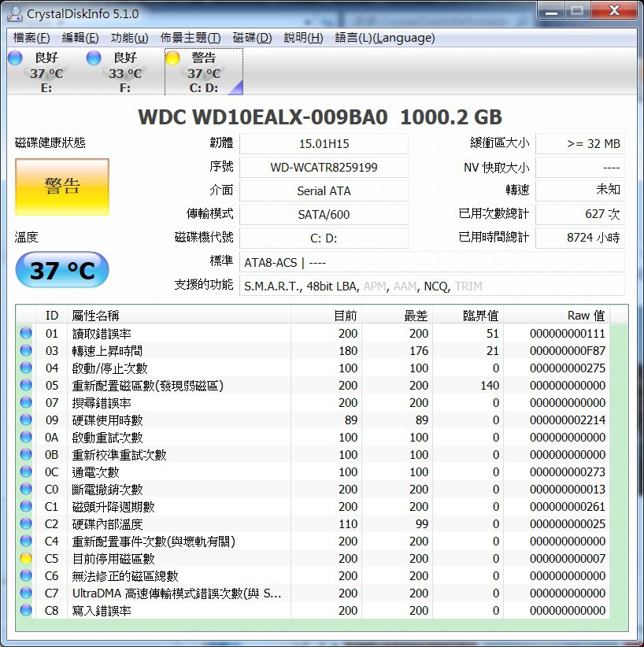Click status orb of attribute 05 重新配置磁區數
The image size is (644, 647).
pyautogui.click(x=26, y=385)
